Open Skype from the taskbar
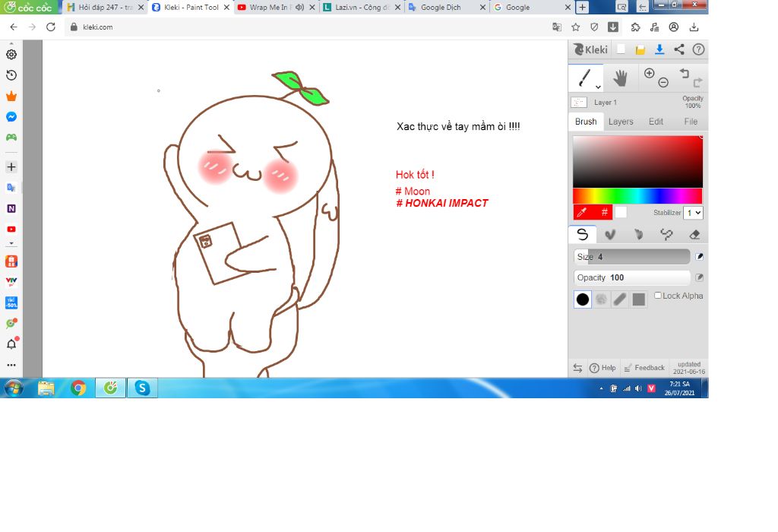 142,388
